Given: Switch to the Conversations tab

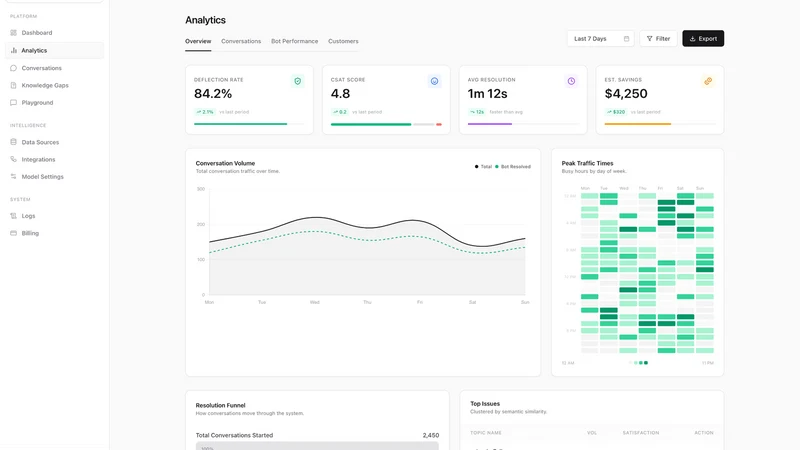Looking at the screenshot, I should click(241, 41).
